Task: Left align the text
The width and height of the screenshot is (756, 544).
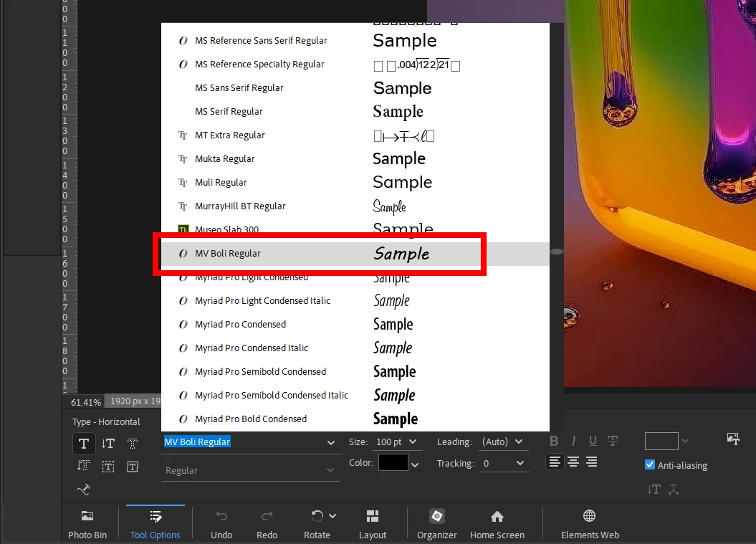Action: [555, 462]
